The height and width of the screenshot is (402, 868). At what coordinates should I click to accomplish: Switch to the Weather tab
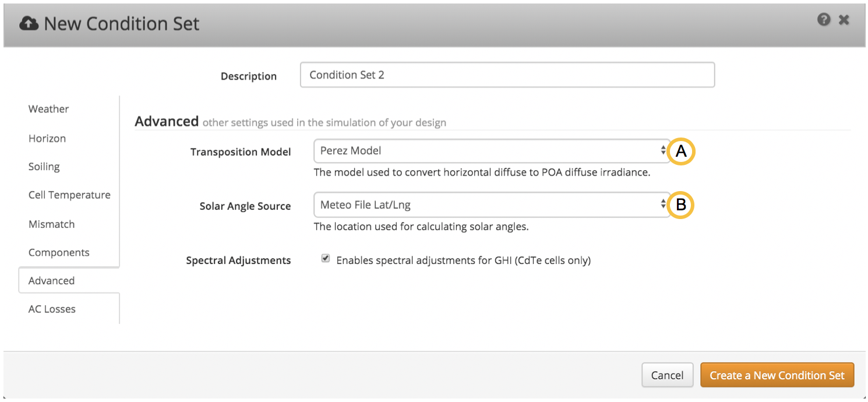click(x=48, y=109)
